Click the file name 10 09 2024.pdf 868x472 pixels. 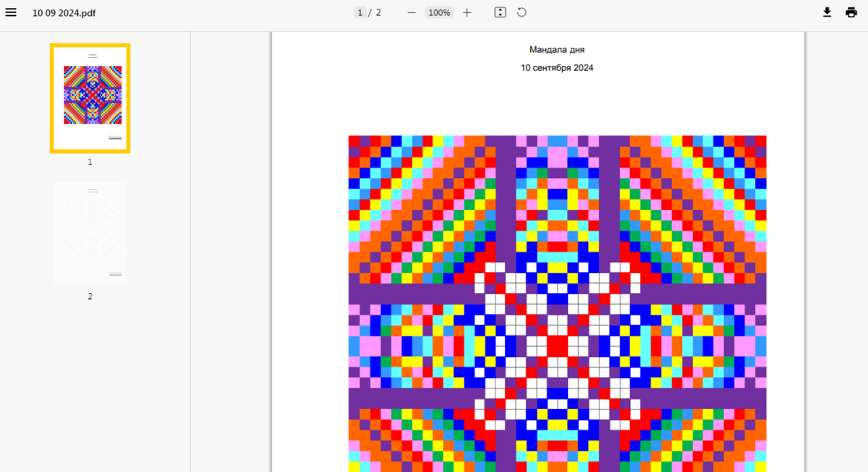coord(64,13)
